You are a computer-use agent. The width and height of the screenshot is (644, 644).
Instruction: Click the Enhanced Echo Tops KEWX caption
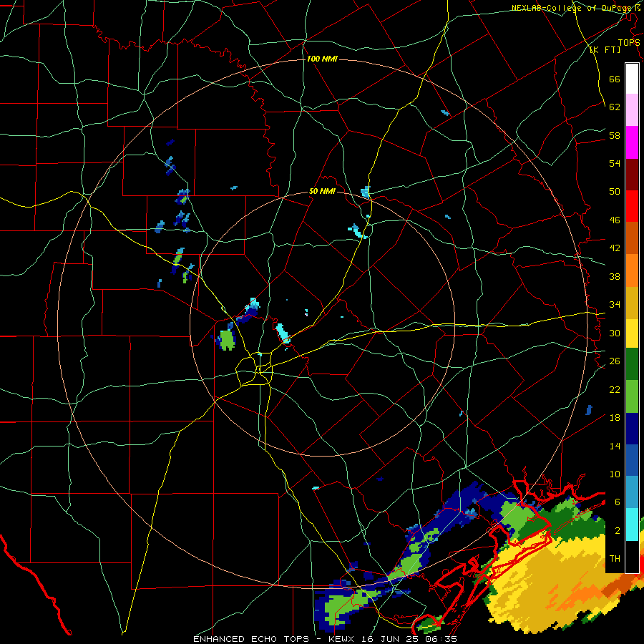click(324, 639)
